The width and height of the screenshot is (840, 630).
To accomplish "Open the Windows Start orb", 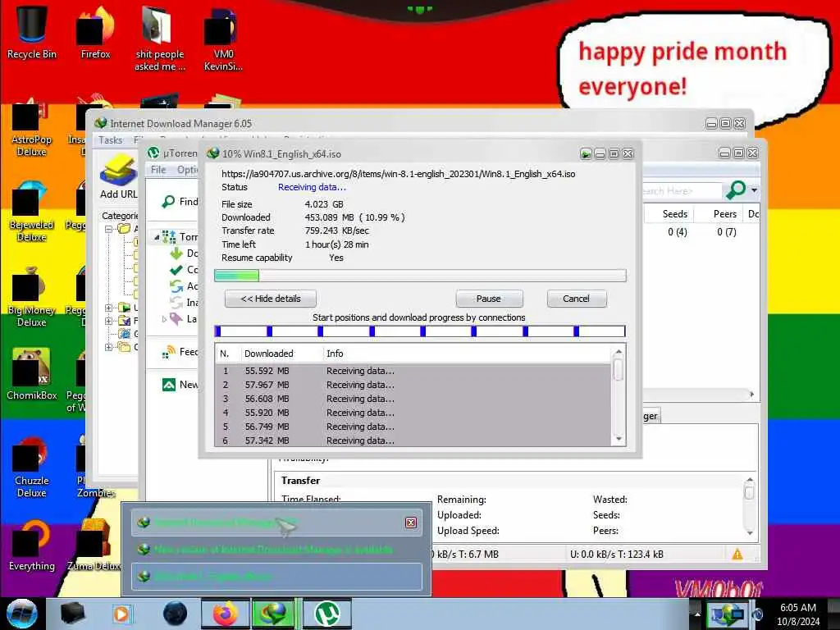I will [22, 614].
